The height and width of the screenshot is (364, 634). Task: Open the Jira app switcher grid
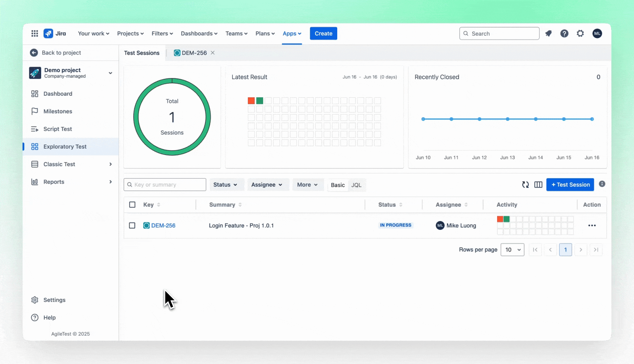[x=34, y=33]
